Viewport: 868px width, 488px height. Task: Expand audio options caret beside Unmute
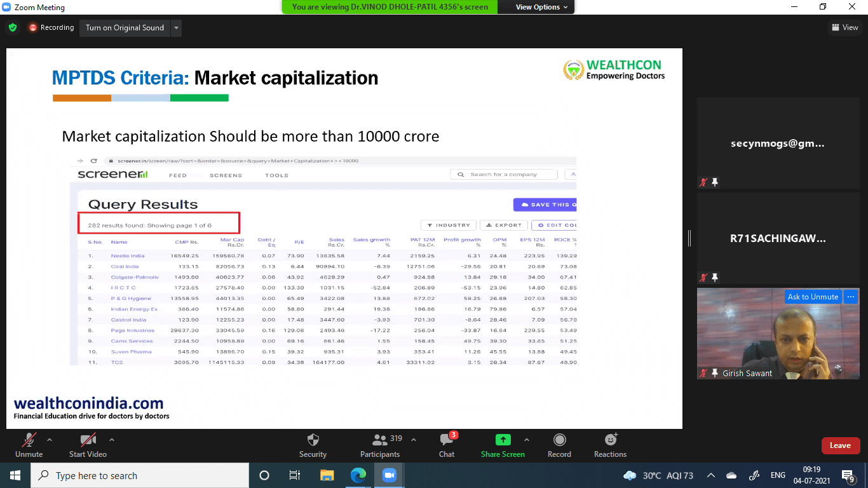[x=50, y=440]
